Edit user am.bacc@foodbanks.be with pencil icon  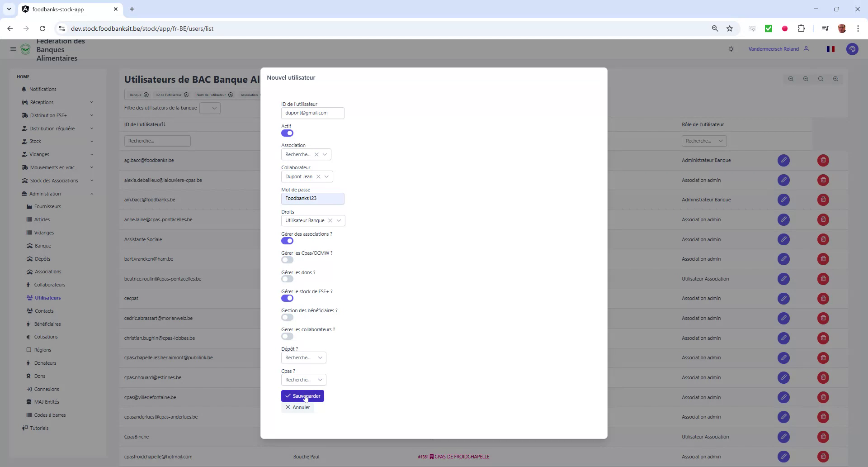tap(783, 200)
